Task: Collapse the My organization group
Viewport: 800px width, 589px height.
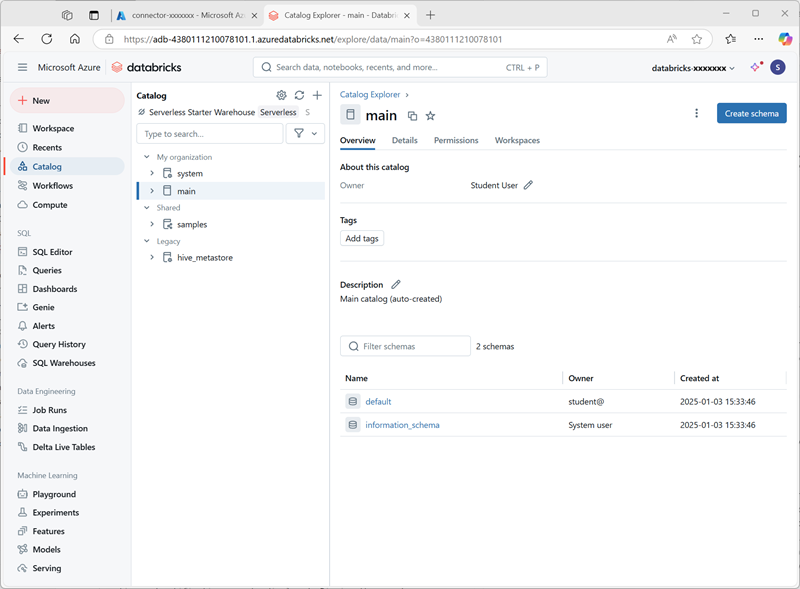Action: (x=147, y=157)
